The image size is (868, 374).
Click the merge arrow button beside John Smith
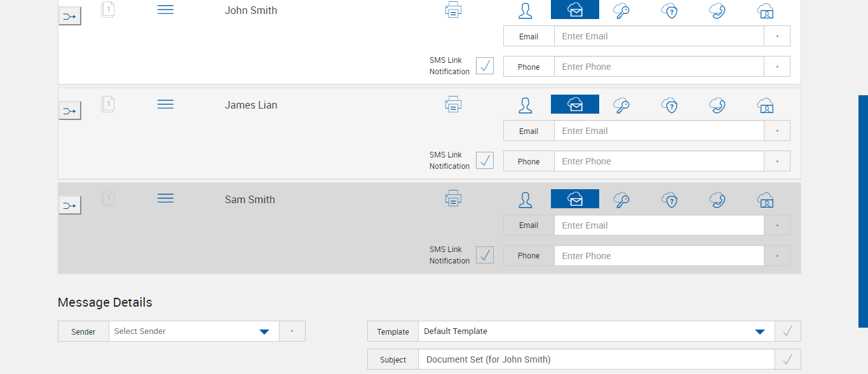point(70,16)
